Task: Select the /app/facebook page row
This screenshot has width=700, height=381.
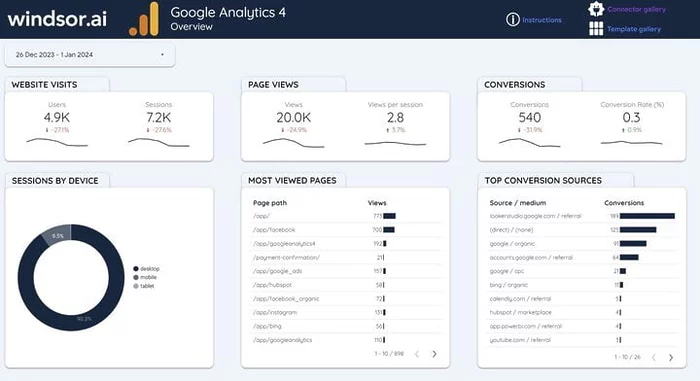Action: click(346, 230)
